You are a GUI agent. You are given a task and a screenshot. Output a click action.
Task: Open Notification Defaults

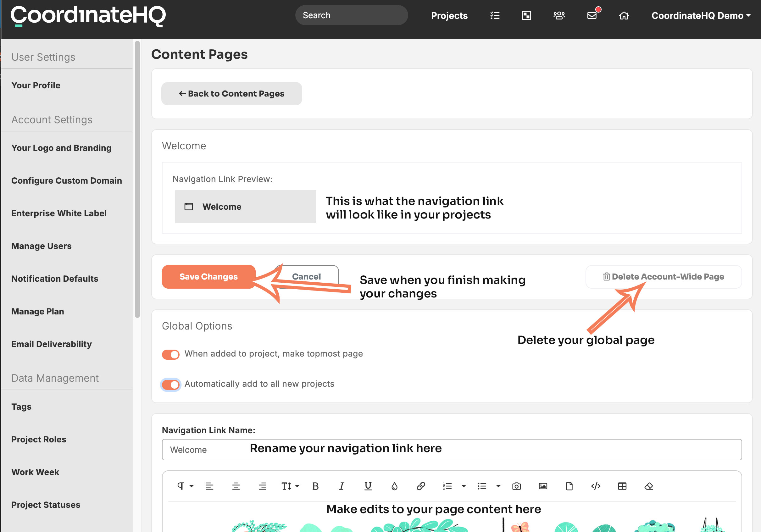tap(55, 279)
